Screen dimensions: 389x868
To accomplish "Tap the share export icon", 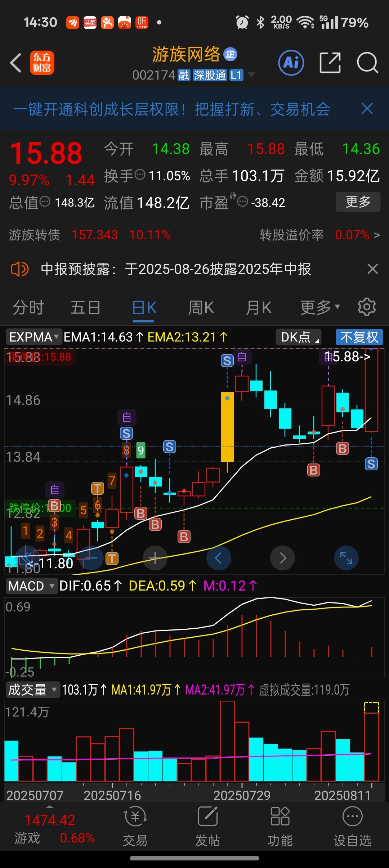I will [330, 63].
